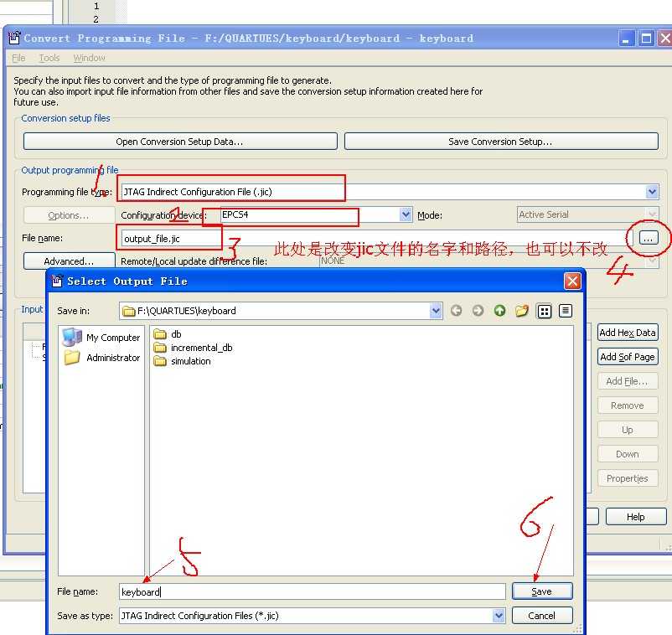The height and width of the screenshot is (635, 672).
Task: Open the Configuration device dropdown
Action: 406,214
